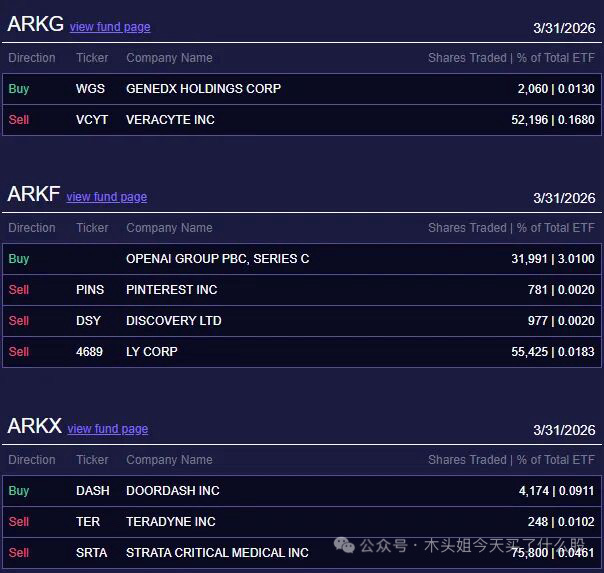This screenshot has width=604, height=573.
Task: Select GENEDX HOLDINGS CORP company name
Action: pyautogui.click(x=203, y=89)
